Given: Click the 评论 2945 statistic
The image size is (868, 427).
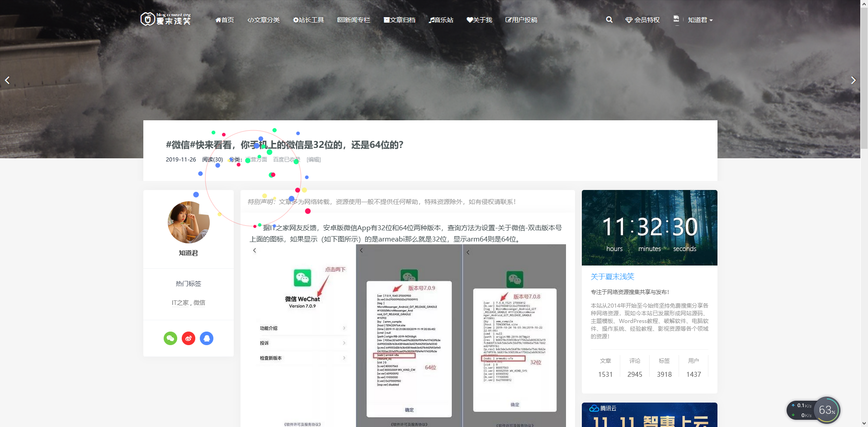Looking at the screenshot, I should coord(635,367).
